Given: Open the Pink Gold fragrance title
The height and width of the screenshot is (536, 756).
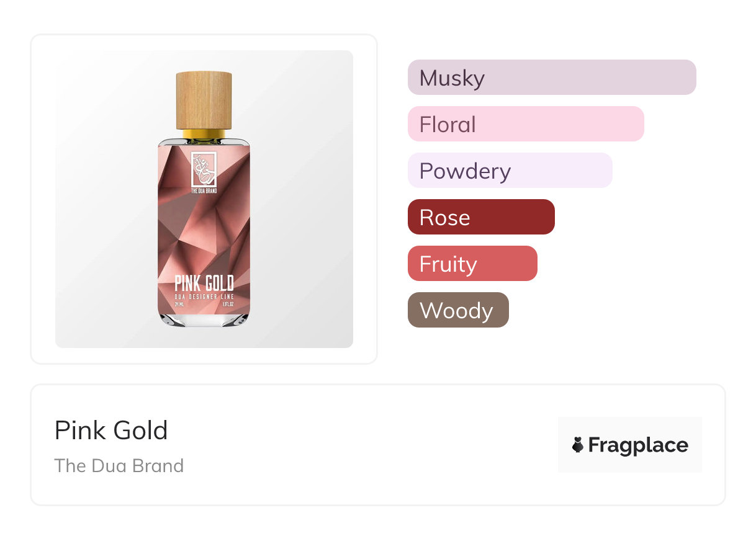Looking at the screenshot, I should [x=111, y=431].
